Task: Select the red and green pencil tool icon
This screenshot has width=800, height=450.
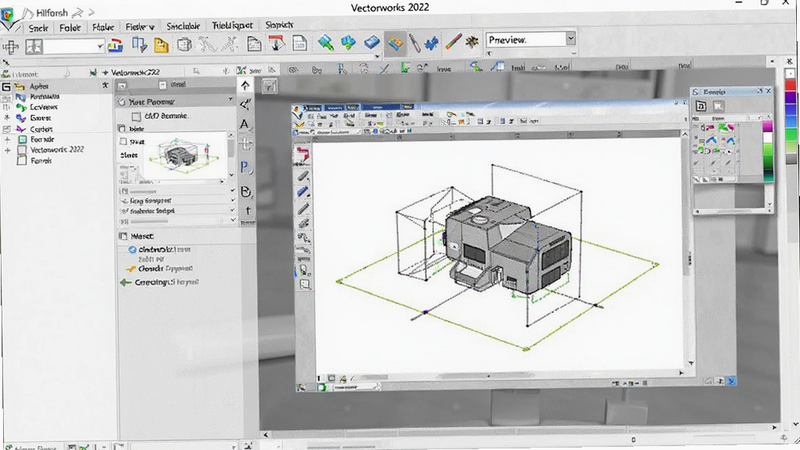Action: pyautogui.click(x=453, y=41)
